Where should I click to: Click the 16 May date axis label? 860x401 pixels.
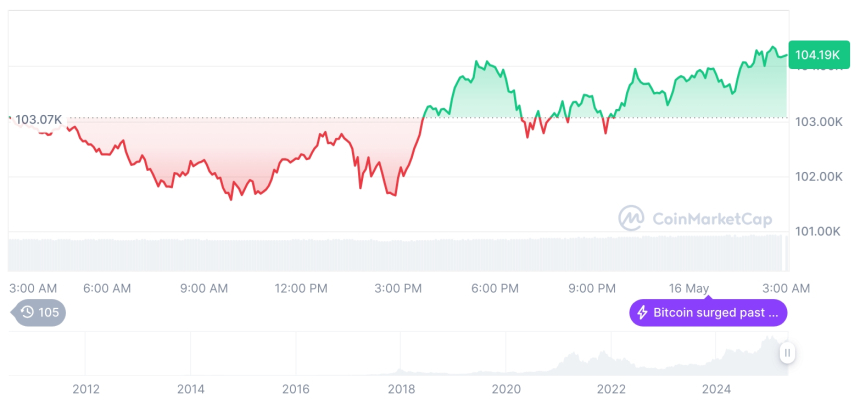[689, 288]
